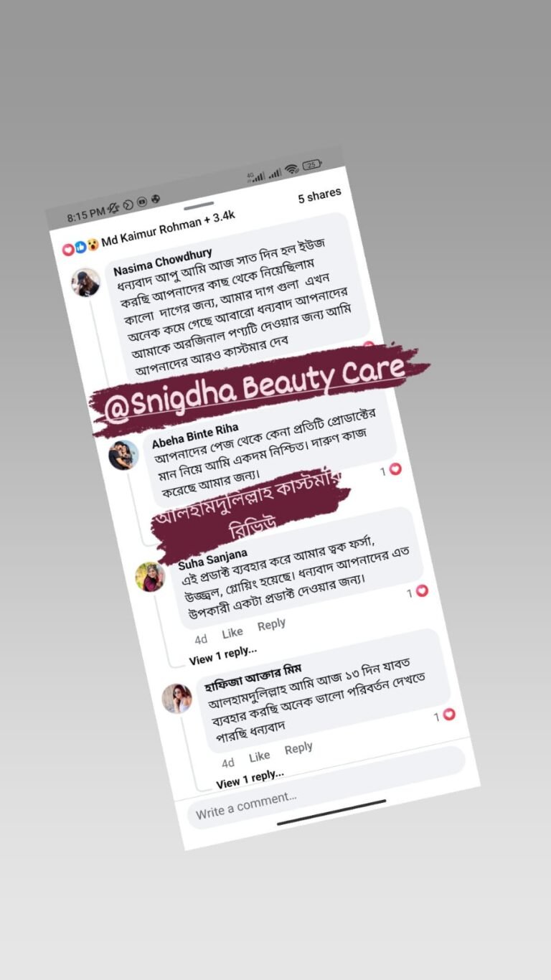This screenshot has height=980, width=551.
Task: Tap heart reaction on Suha Sanjana's comment
Action: tap(421, 591)
